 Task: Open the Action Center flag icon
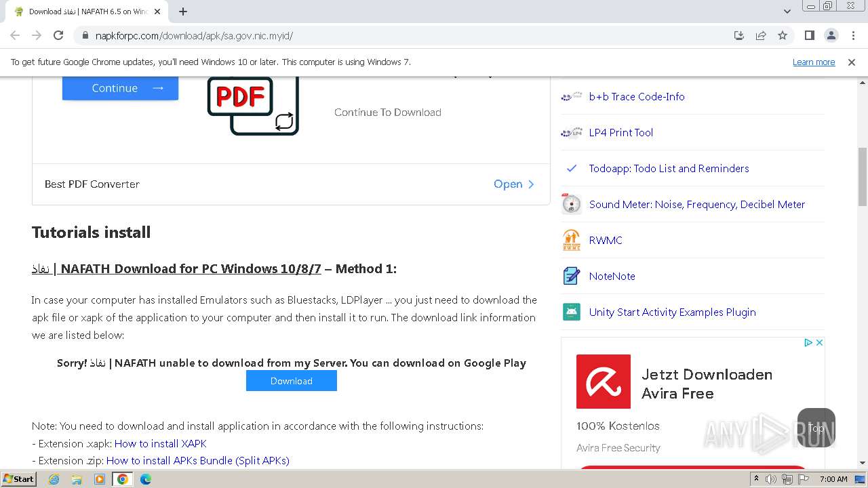pos(804,479)
